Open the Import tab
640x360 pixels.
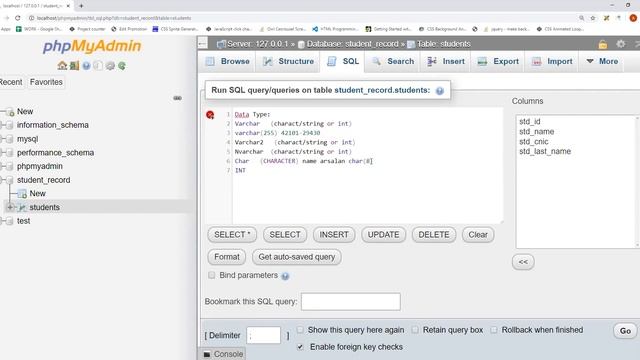552,62
